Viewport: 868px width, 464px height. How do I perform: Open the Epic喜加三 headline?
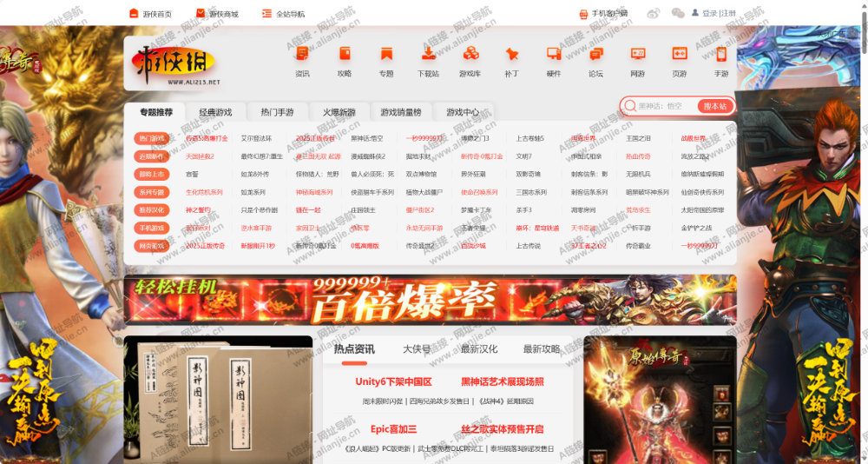pos(393,429)
